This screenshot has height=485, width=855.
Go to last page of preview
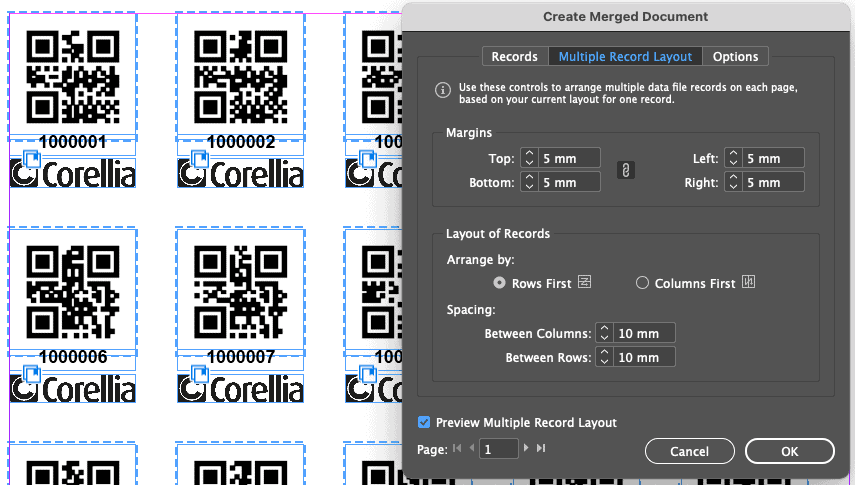tap(540, 448)
